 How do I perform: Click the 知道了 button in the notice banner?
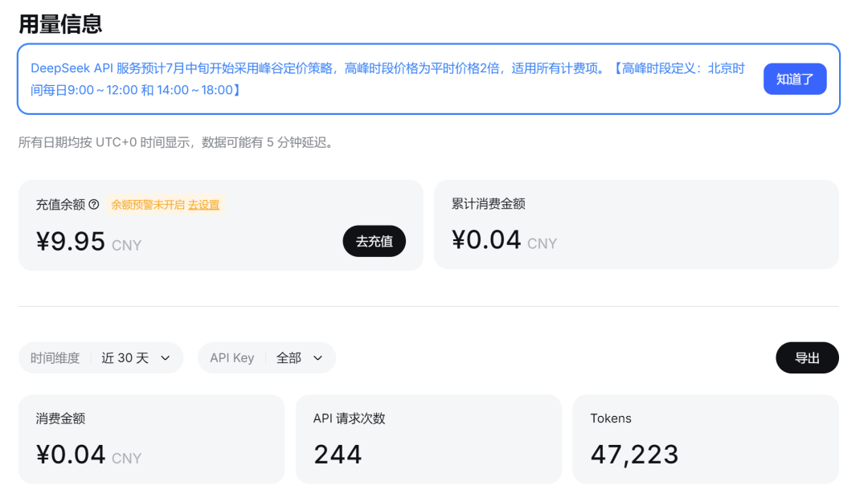(x=794, y=80)
